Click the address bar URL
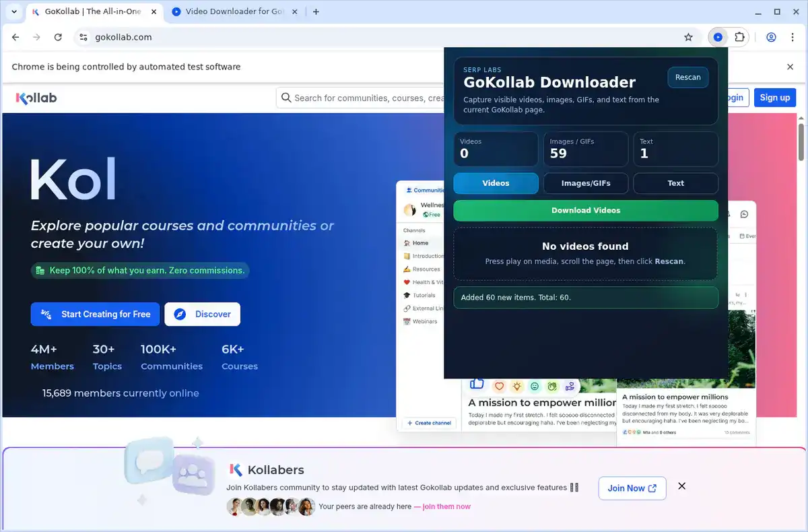 124,38
